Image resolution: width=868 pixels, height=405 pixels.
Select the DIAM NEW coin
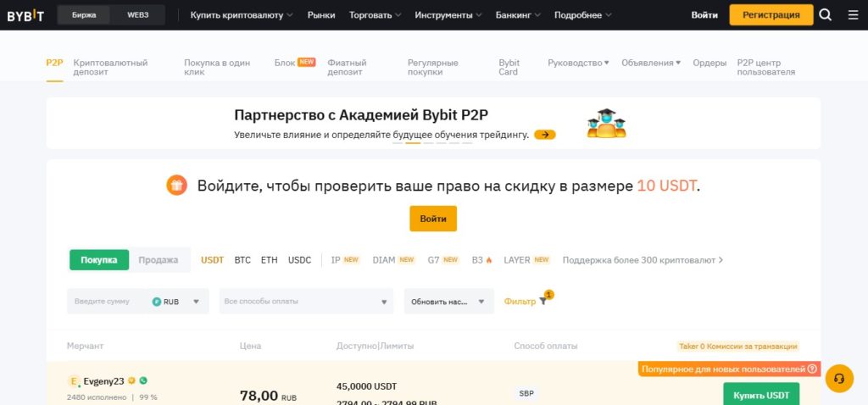(x=394, y=260)
